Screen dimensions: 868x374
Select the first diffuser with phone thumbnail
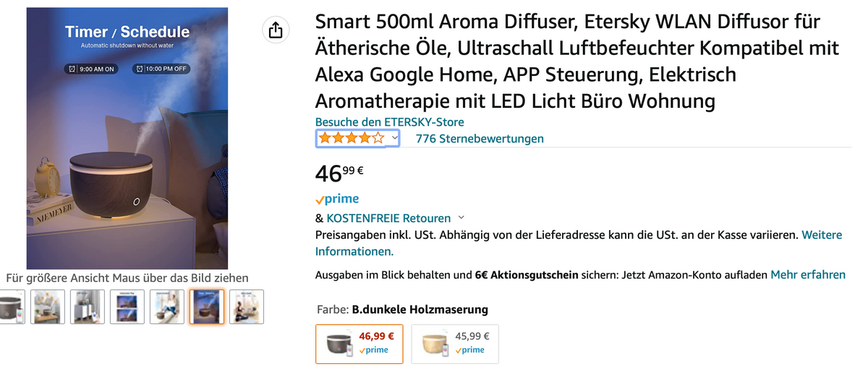12,307
